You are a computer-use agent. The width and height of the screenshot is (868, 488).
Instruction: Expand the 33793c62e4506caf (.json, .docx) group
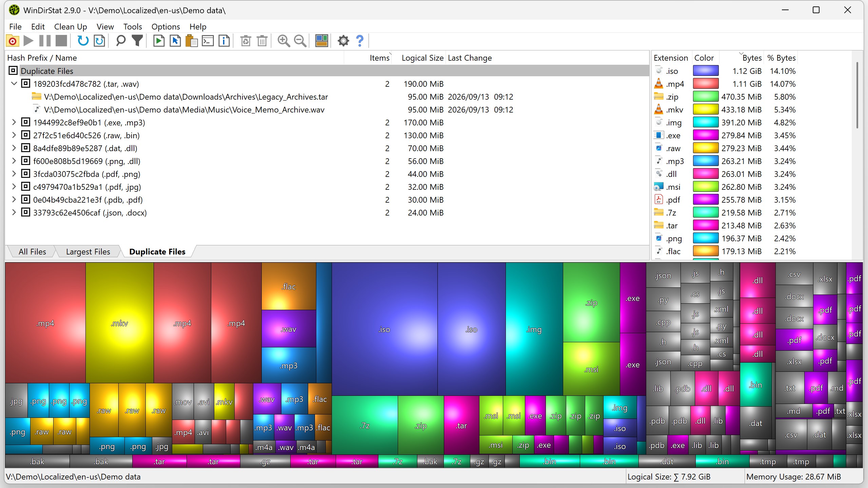point(14,212)
